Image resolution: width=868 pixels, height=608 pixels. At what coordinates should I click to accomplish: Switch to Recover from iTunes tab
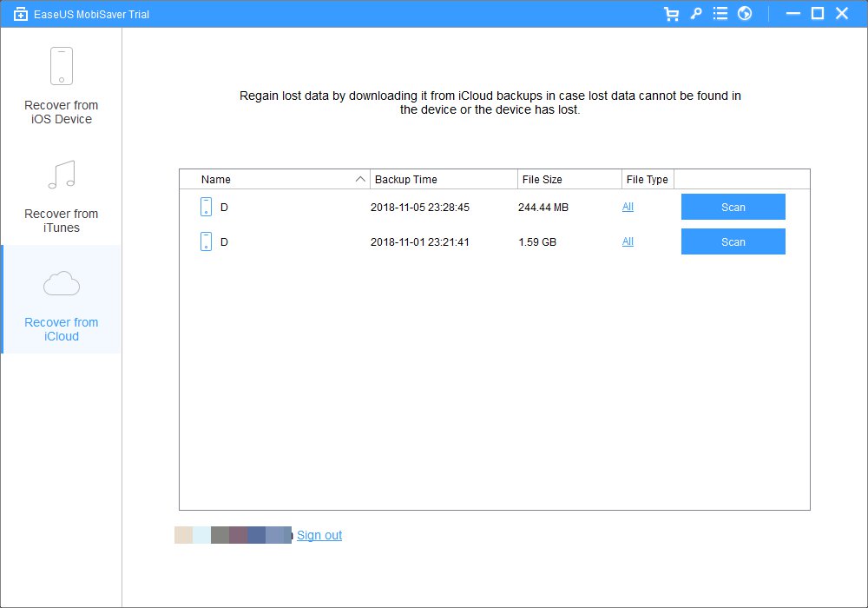[61, 221]
